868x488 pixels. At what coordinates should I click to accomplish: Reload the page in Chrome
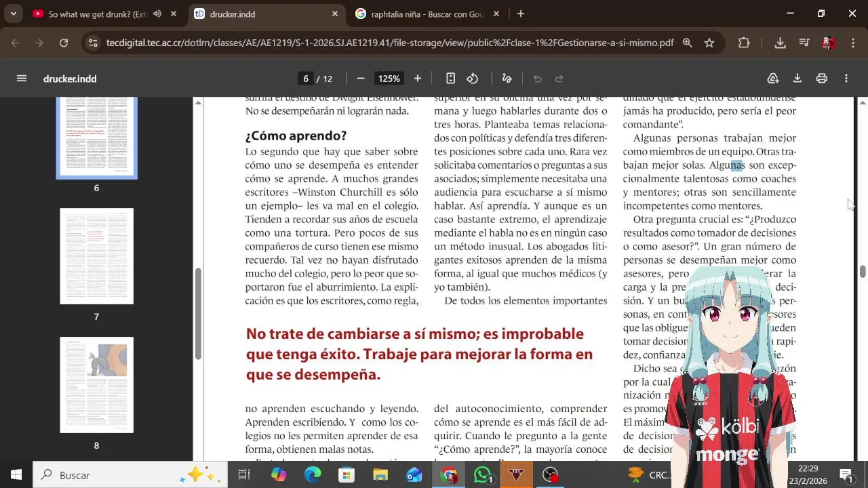pos(64,43)
